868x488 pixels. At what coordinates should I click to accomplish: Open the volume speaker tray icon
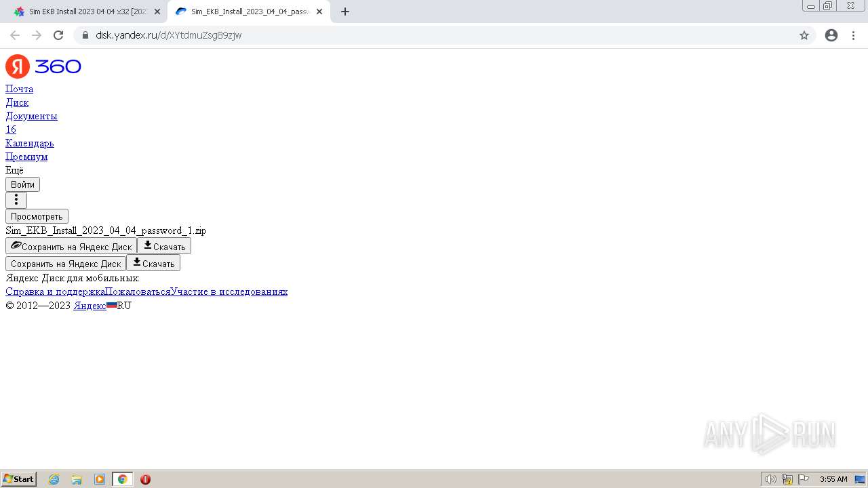771,479
